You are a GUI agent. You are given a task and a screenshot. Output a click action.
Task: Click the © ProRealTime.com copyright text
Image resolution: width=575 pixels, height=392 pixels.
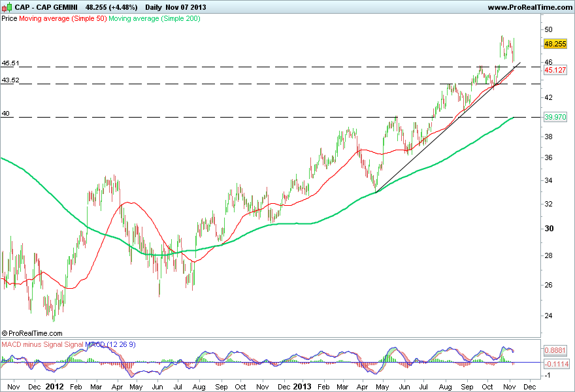[32, 333]
